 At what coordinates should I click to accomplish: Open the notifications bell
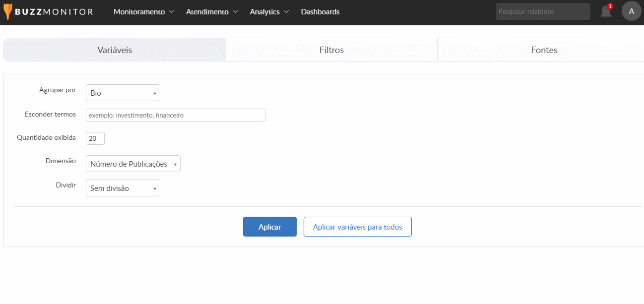coord(606,12)
